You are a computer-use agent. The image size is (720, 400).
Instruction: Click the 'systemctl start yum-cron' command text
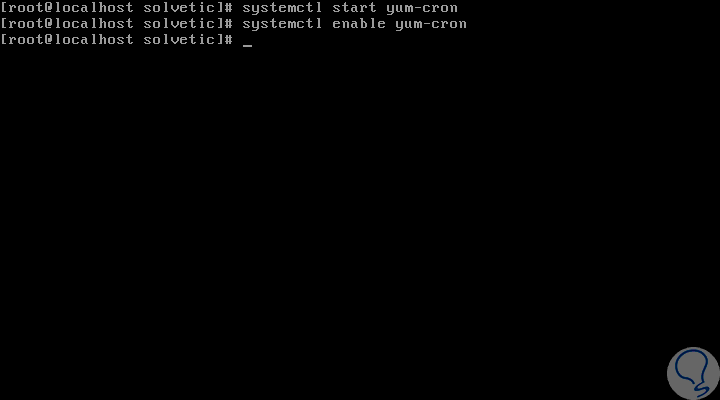click(x=350, y=8)
